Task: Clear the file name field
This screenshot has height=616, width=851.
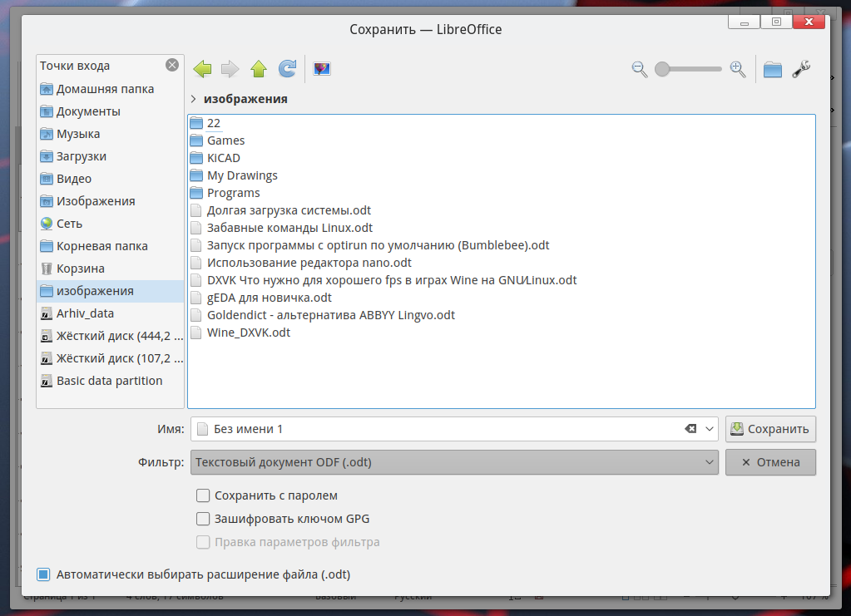Action: tap(690, 429)
